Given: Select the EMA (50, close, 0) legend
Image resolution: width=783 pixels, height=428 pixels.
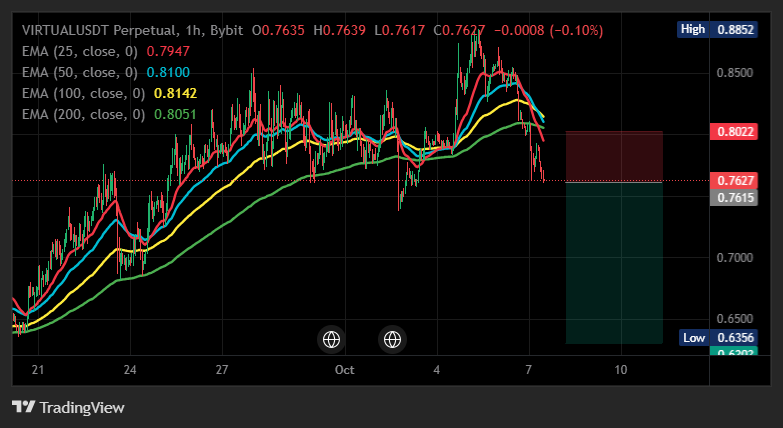Looking at the screenshot, I should click(x=81, y=72).
